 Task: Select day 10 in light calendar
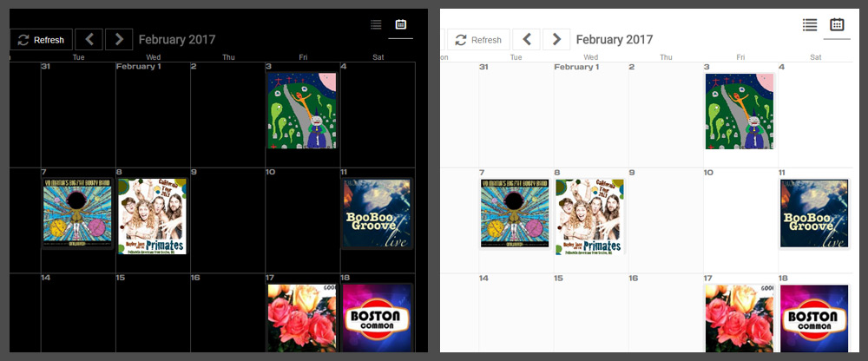click(708, 172)
